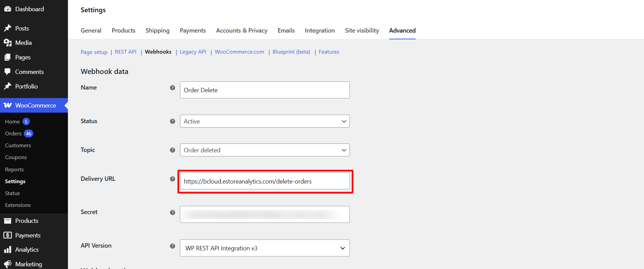The height and width of the screenshot is (269, 644).
Task: Open Coupons in WooCommerce submenu
Action: pos(16,157)
